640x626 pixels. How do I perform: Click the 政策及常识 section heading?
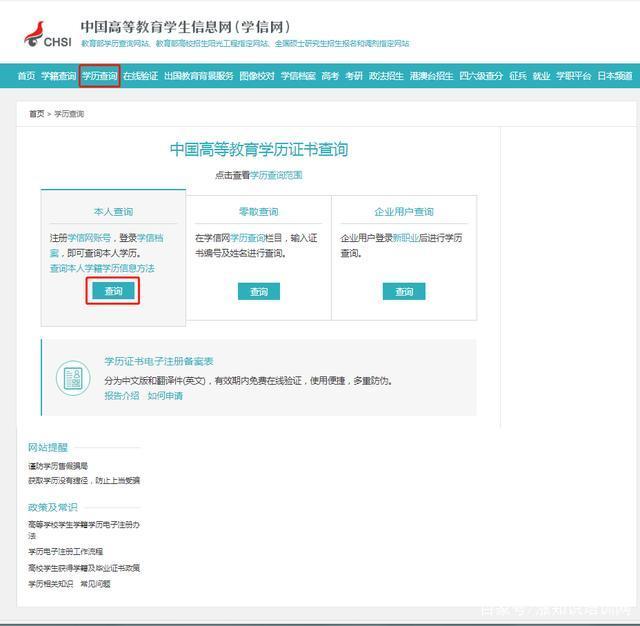pos(53,507)
